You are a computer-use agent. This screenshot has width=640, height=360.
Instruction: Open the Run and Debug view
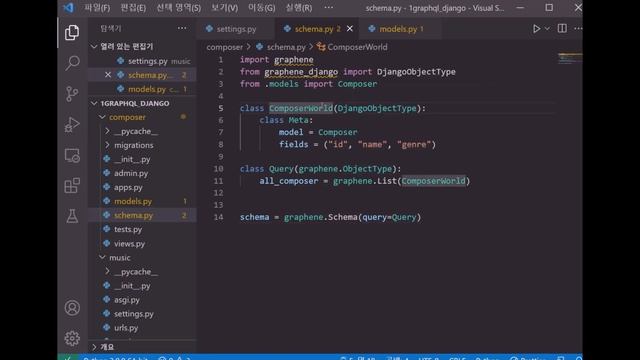pyautogui.click(x=72, y=124)
